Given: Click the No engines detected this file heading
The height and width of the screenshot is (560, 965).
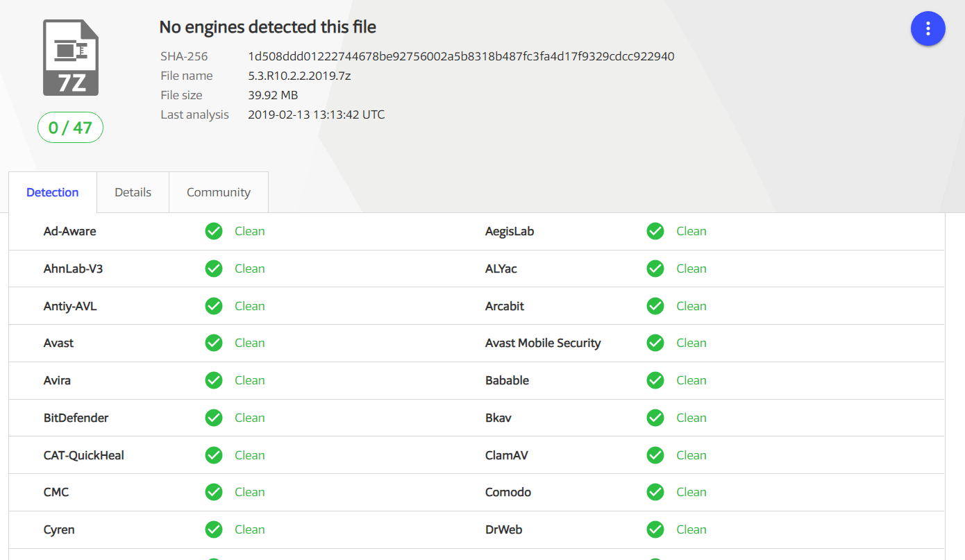Looking at the screenshot, I should (268, 27).
